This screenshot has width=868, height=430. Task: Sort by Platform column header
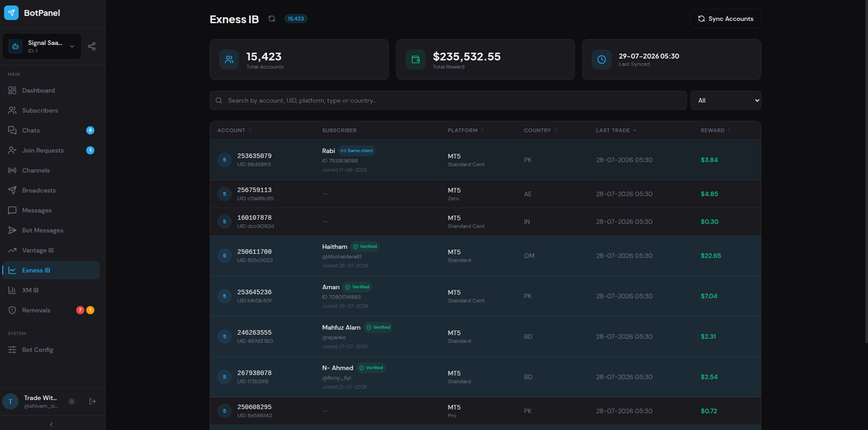pos(466,130)
